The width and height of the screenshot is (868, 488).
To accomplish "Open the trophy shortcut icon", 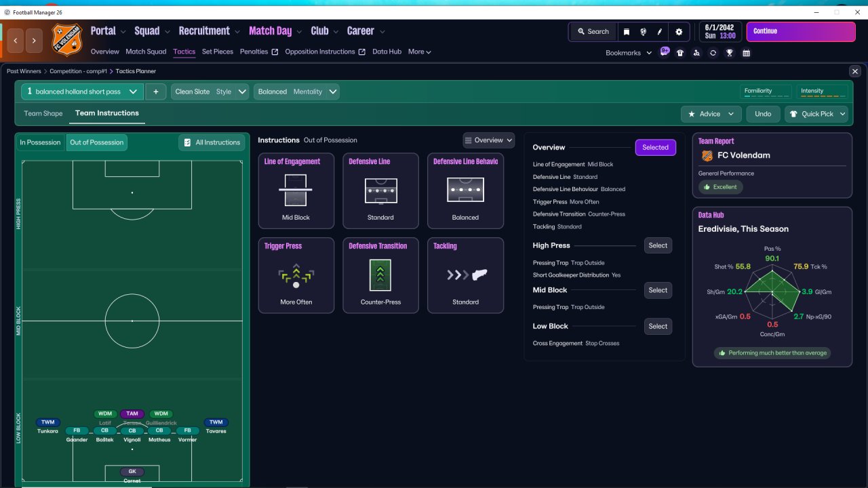I will (x=729, y=53).
